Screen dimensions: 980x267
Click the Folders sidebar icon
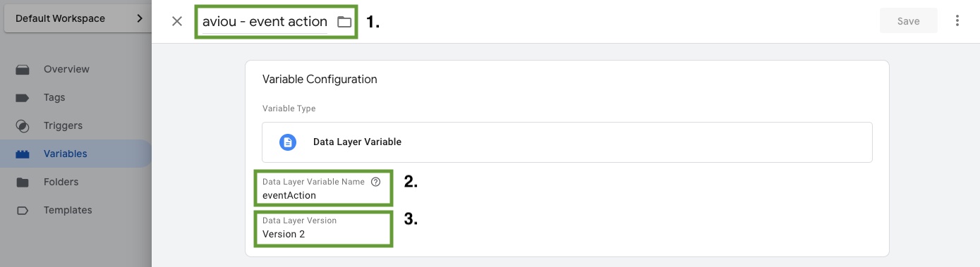click(23, 182)
